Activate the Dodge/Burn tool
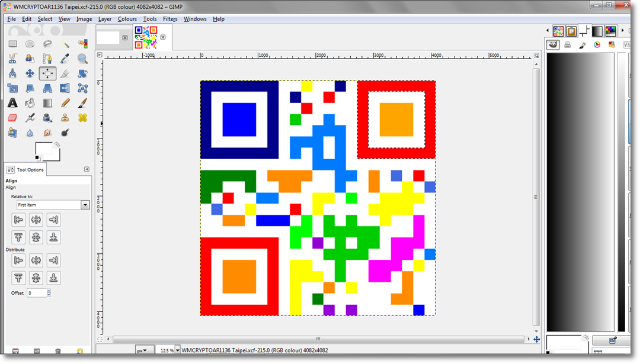The height and width of the screenshot is (364, 640). click(65, 133)
